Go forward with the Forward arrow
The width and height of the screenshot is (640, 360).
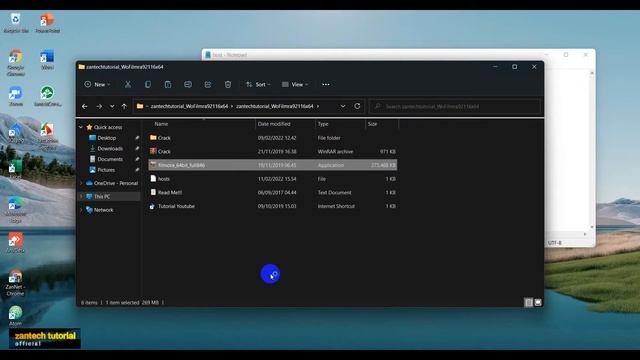pyautogui.click(x=99, y=107)
